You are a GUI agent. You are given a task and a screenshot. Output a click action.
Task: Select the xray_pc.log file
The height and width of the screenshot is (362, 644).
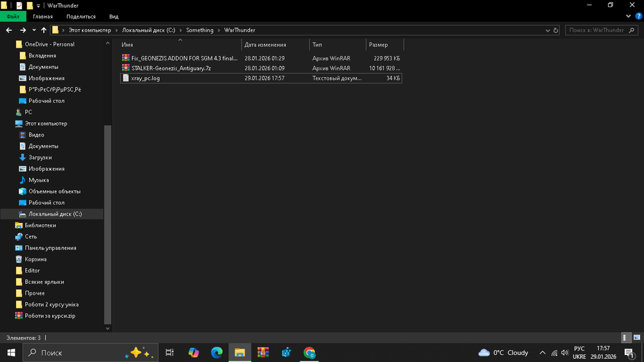[x=144, y=78]
